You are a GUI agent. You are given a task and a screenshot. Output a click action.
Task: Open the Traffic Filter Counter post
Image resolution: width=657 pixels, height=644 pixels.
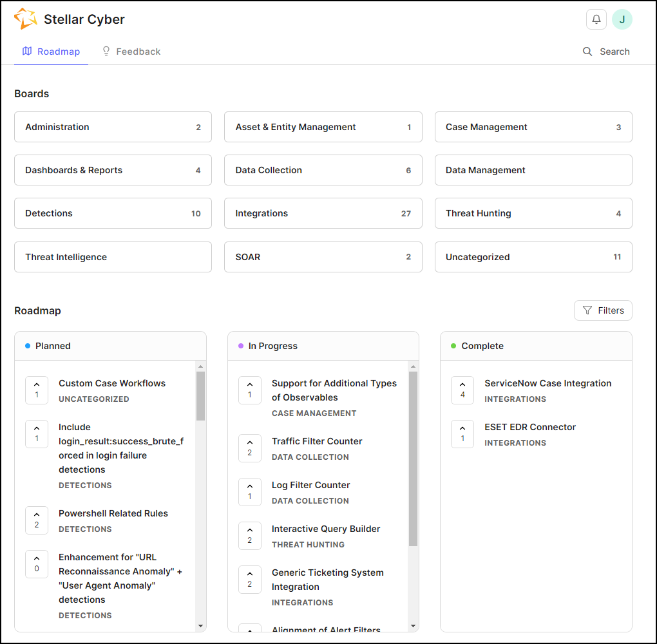click(x=317, y=441)
